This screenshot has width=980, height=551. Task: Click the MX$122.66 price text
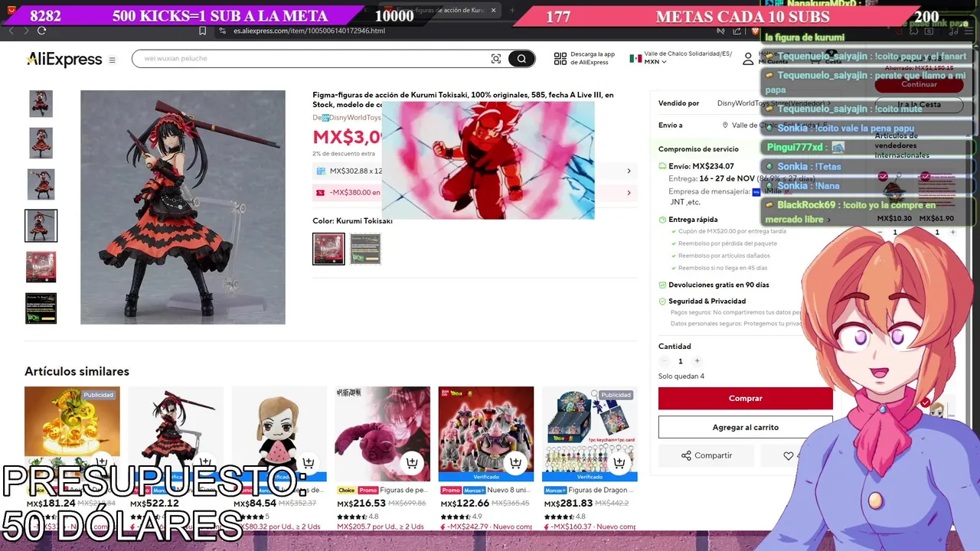pyautogui.click(x=465, y=503)
